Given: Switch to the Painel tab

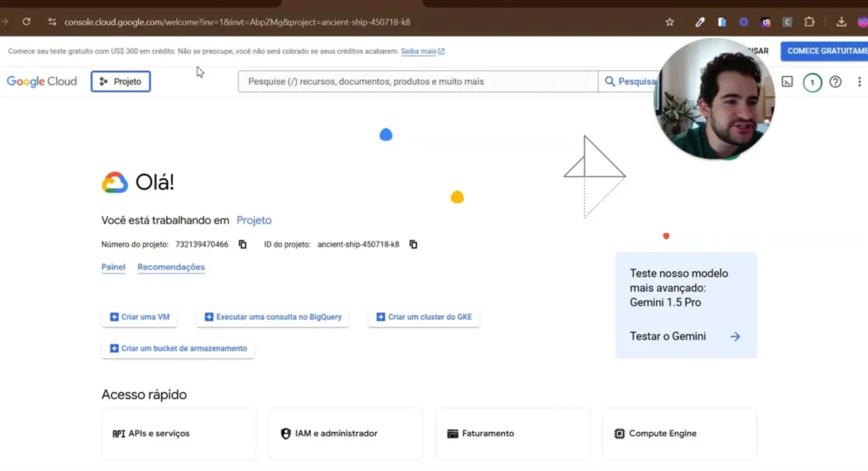Looking at the screenshot, I should (113, 267).
